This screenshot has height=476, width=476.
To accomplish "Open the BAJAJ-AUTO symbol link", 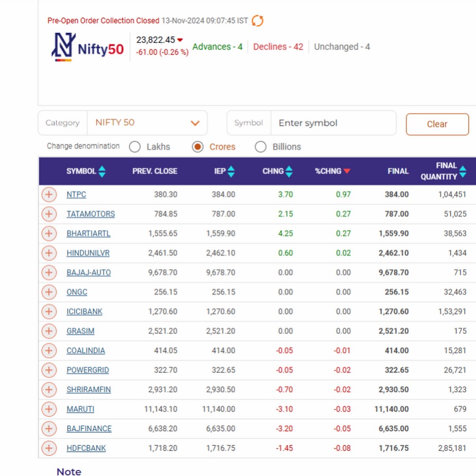I will point(89,272).
